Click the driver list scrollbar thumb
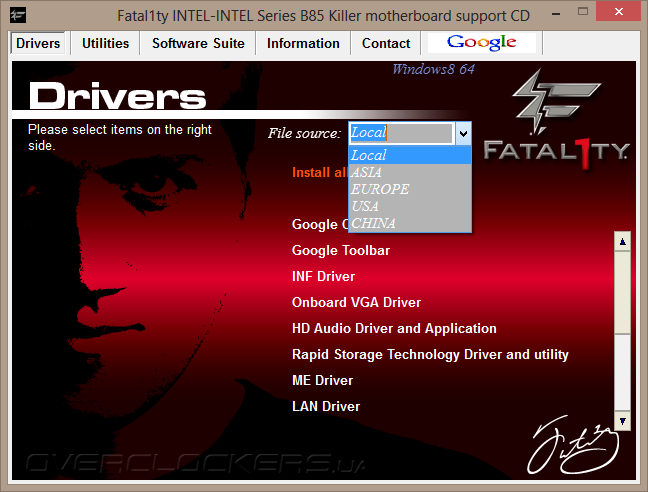The image size is (648, 492). [622, 292]
